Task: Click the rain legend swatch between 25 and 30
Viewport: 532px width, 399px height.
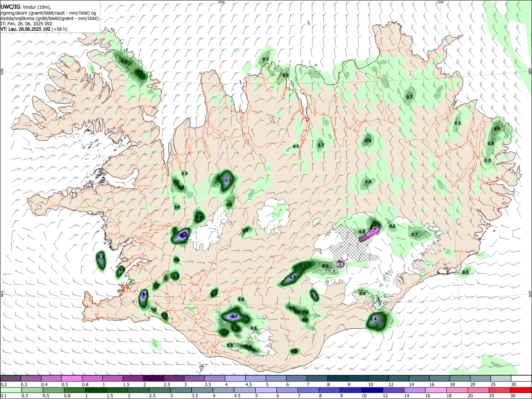Action: [499, 390]
